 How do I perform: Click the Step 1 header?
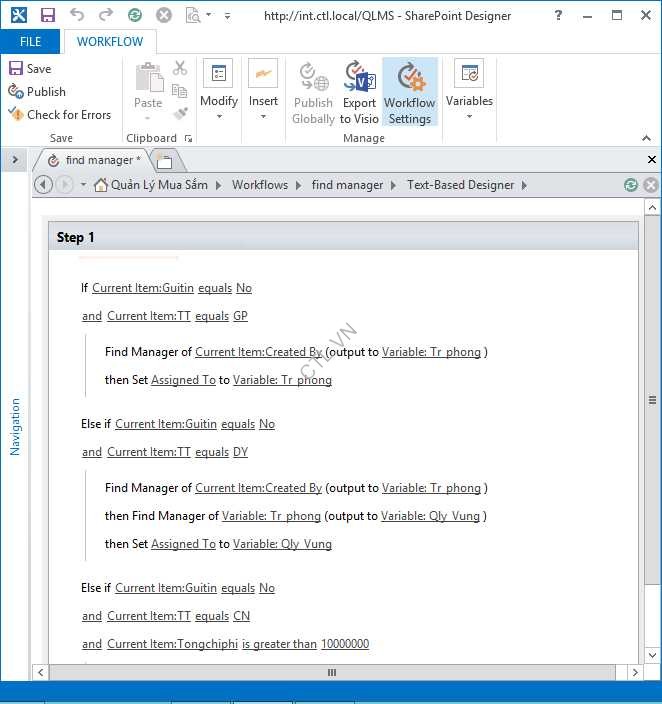coord(76,237)
